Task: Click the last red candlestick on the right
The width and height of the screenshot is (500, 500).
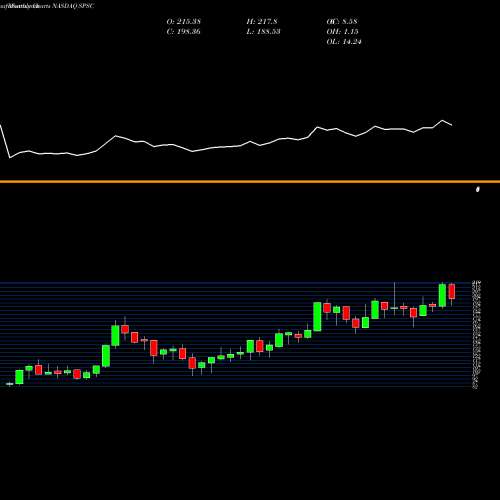Action: (x=452, y=291)
